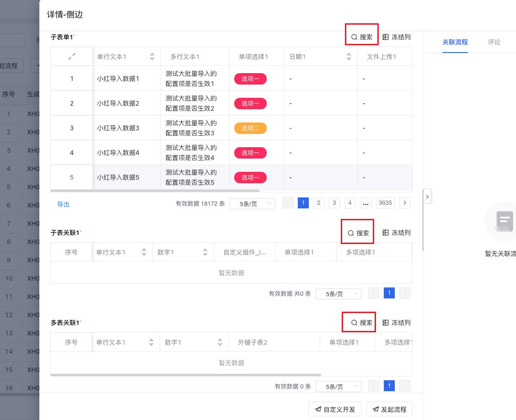Image resolution: width=516 pixels, height=420 pixels.
Task: Click 冻结列 icon for 子表关联1
Action: [x=386, y=233]
